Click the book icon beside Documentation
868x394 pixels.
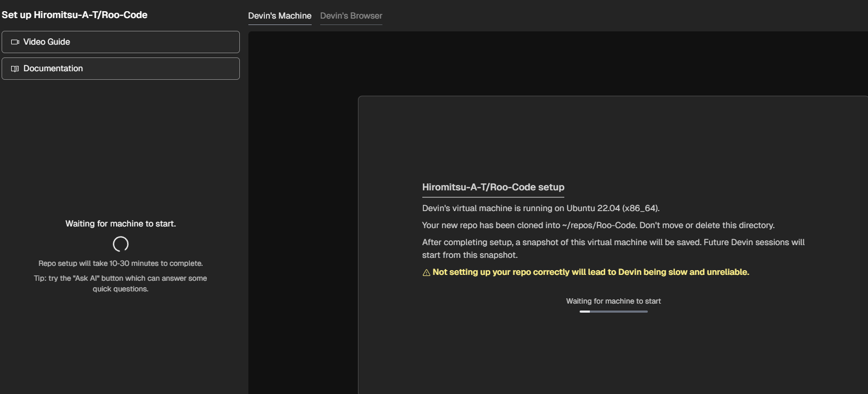15,69
